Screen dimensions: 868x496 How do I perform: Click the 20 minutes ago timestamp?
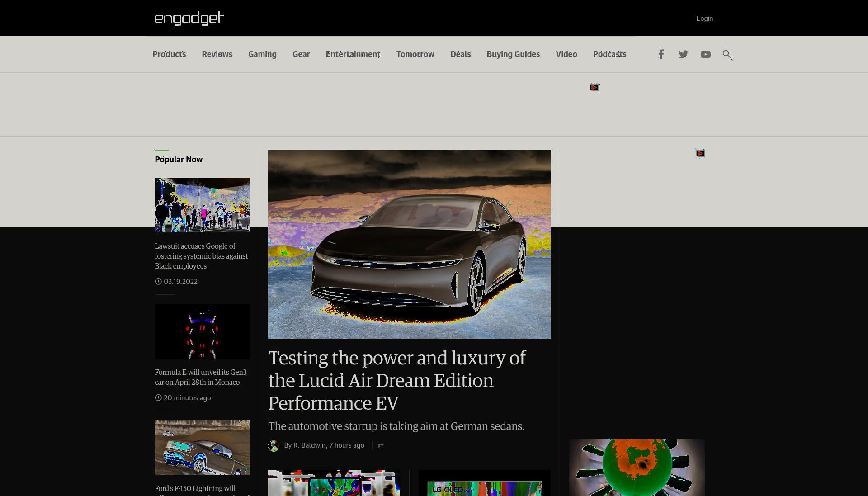187,398
